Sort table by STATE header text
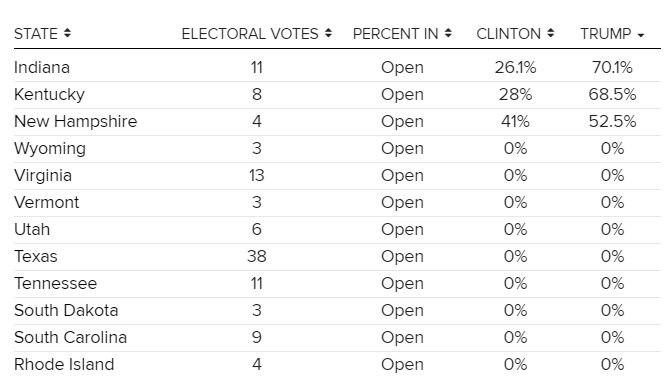This screenshot has width=670, height=378. pos(36,34)
